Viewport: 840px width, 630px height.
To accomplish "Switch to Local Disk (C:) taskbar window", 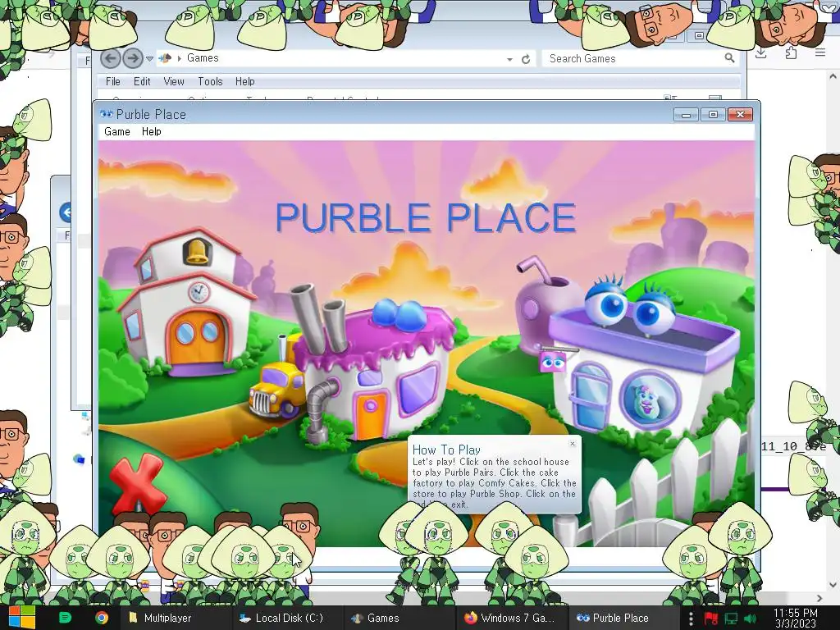I will click(x=287, y=618).
